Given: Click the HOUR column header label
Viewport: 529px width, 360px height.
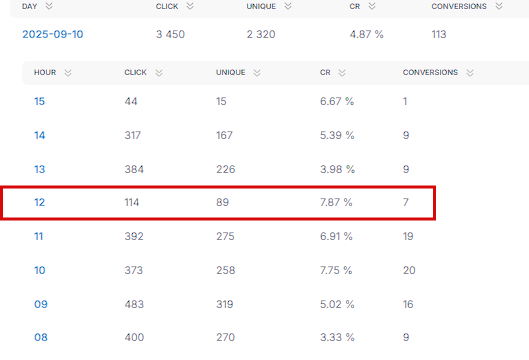Looking at the screenshot, I should pyautogui.click(x=45, y=73).
